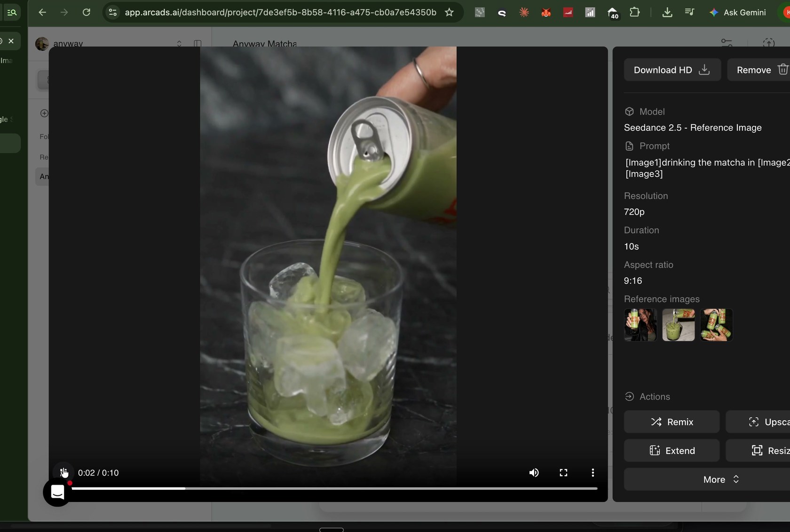790x532 pixels.
Task: Click the Download HD button
Action: click(672, 70)
